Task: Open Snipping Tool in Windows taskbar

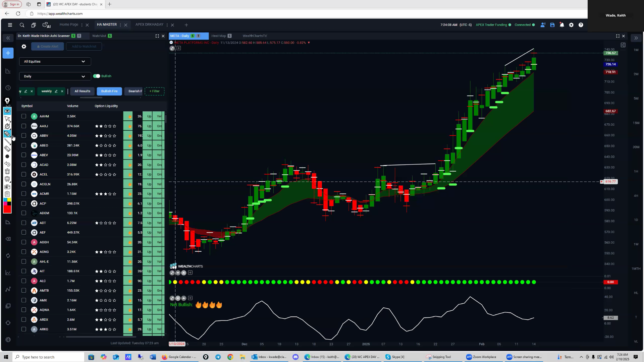Action: (x=439, y=357)
